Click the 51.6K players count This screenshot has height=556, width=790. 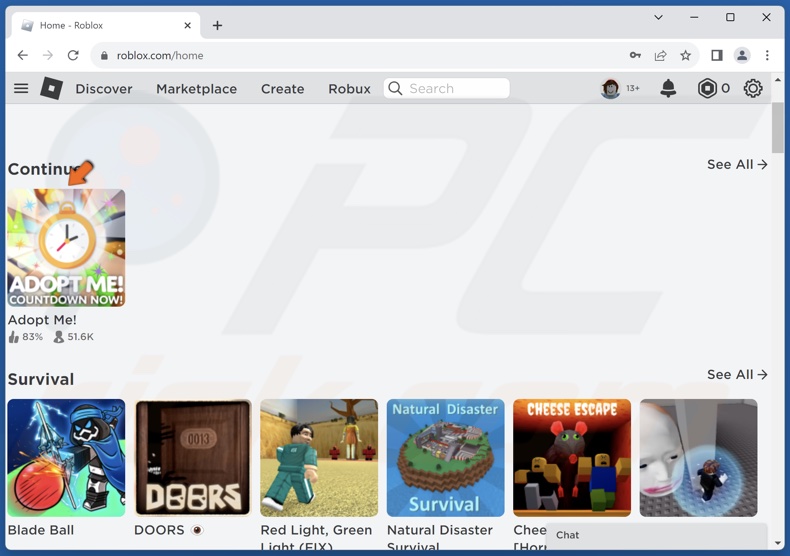pyautogui.click(x=74, y=336)
